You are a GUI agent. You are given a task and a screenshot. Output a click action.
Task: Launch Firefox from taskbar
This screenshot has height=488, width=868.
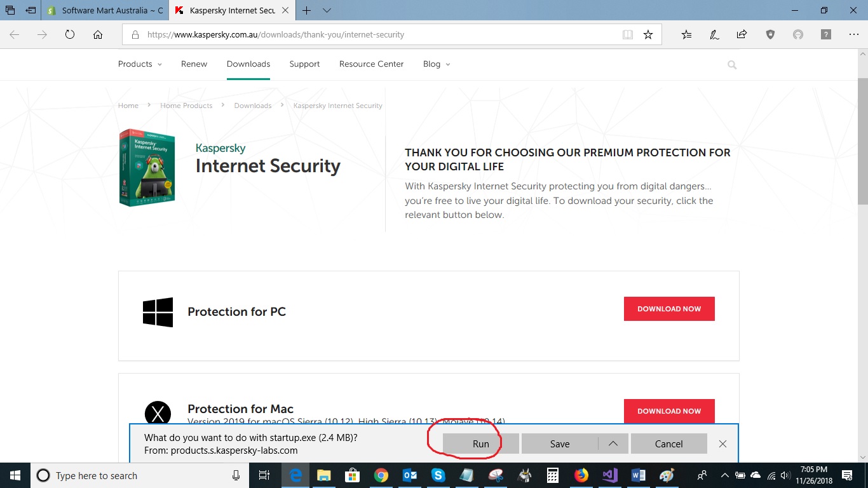(581, 475)
